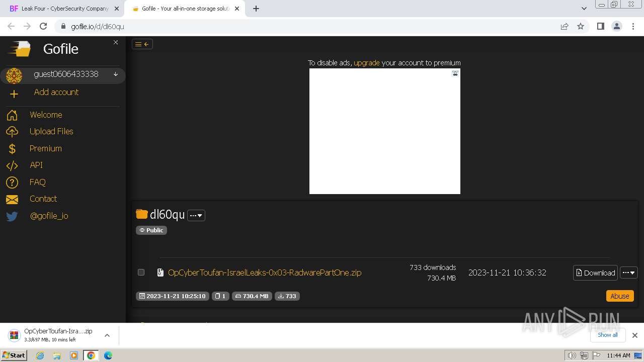Click the Public visibility badge
Viewport: 644px width, 362px height.
[151, 230]
